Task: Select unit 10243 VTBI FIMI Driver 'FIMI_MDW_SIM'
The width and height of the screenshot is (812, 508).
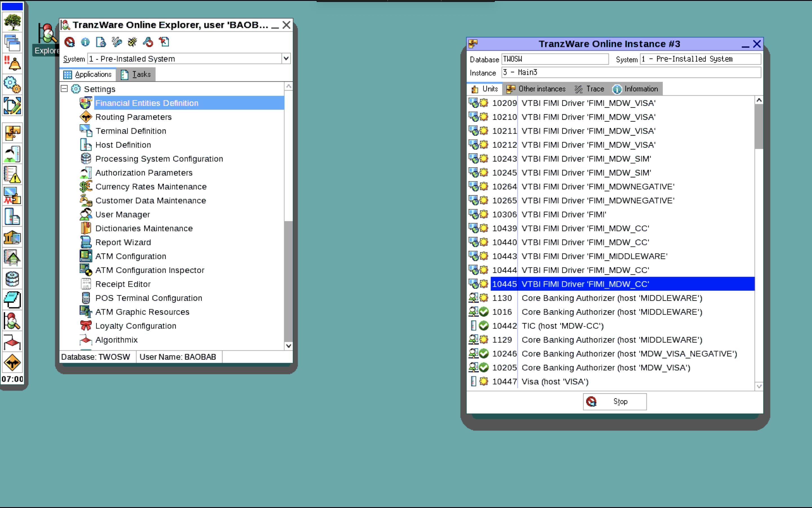Action: click(x=611, y=159)
